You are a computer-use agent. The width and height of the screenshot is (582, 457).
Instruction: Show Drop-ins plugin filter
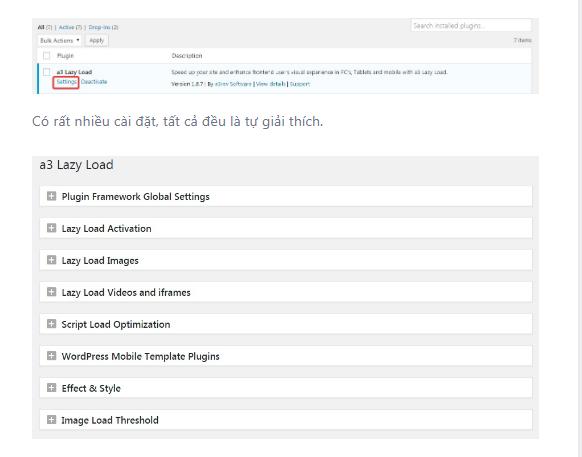coord(103,27)
